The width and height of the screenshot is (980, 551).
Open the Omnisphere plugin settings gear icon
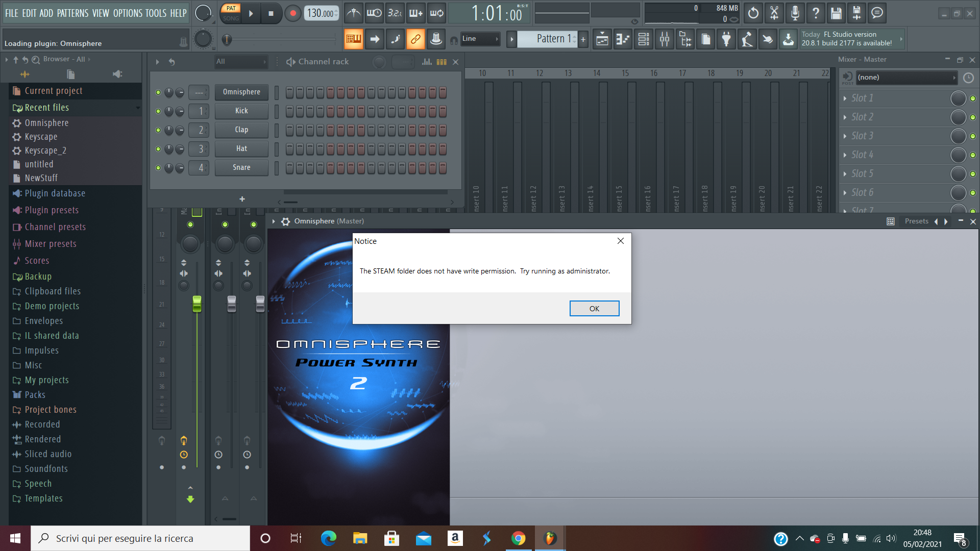click(286, 221)
